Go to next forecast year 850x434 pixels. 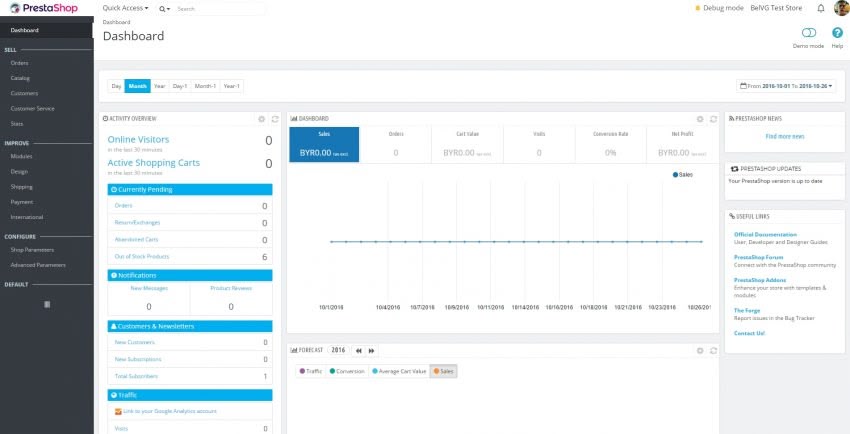(371, 351)
